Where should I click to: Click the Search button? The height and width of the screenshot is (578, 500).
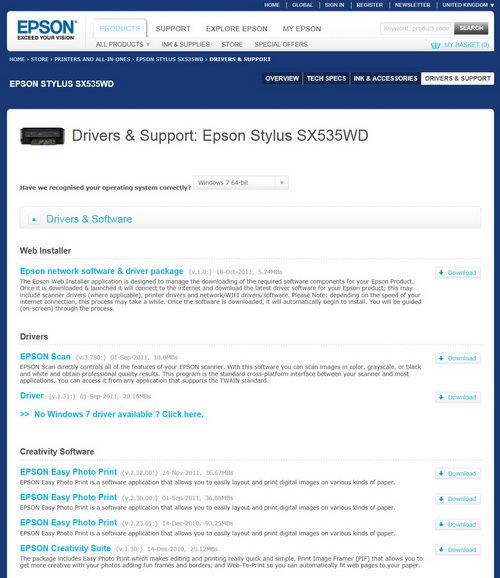point(471,28)
